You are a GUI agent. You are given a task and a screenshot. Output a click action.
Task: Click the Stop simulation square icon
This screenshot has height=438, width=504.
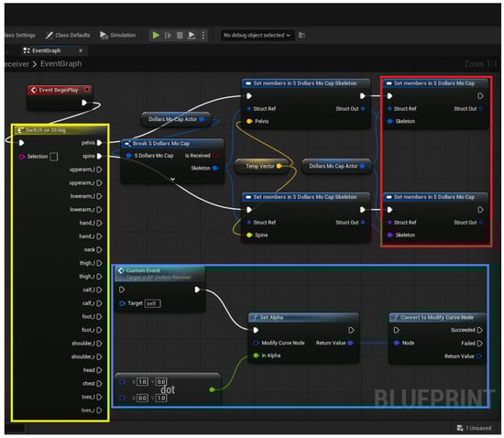180,35
